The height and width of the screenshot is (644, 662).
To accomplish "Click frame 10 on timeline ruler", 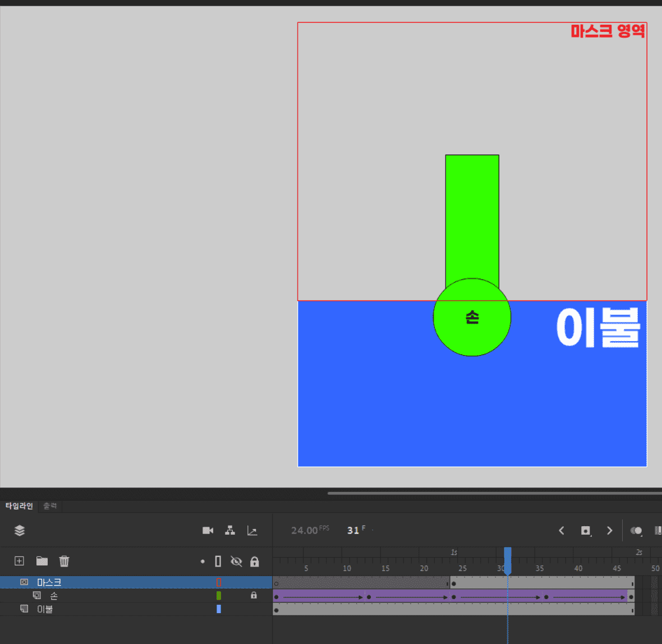I will [x=347, y=568].
